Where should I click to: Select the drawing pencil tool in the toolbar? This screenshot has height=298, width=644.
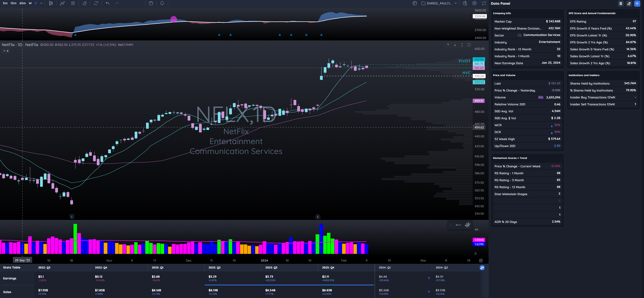pyautogui.click(x=84, y=3)
